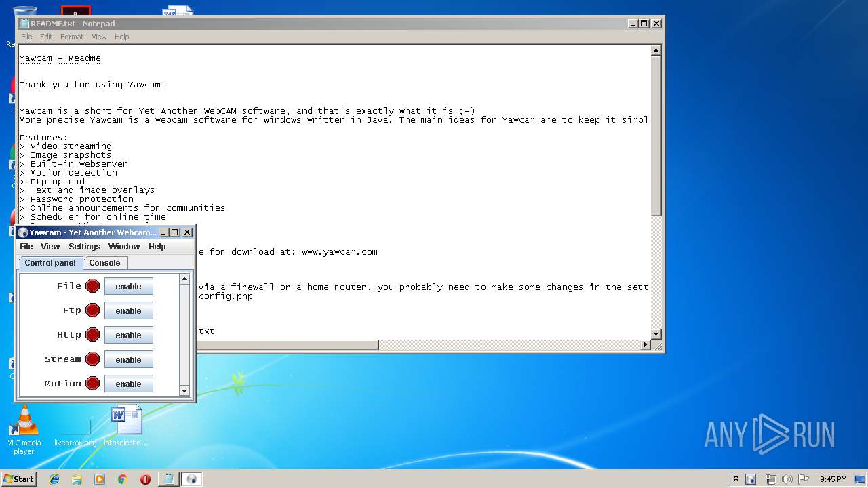This screenshot has width=868, height=488.
Task: Click the red Stream status indicator
Action: 93,359
